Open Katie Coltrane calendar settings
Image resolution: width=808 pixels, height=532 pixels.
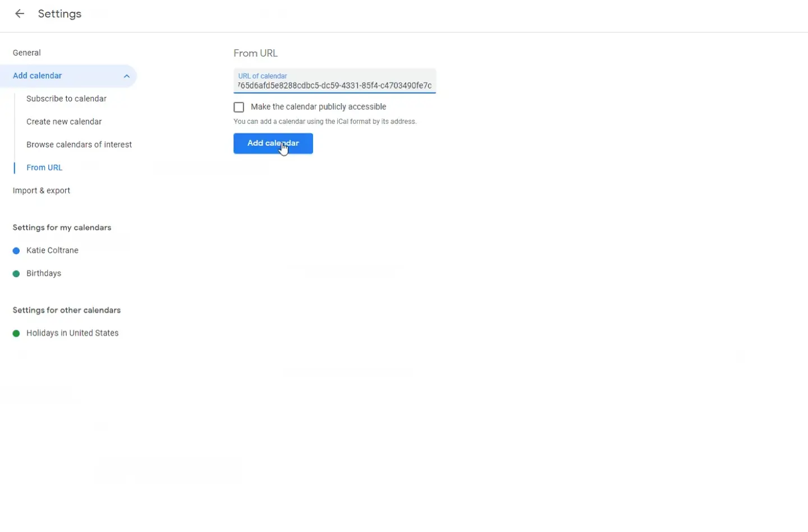coord(52,251)
